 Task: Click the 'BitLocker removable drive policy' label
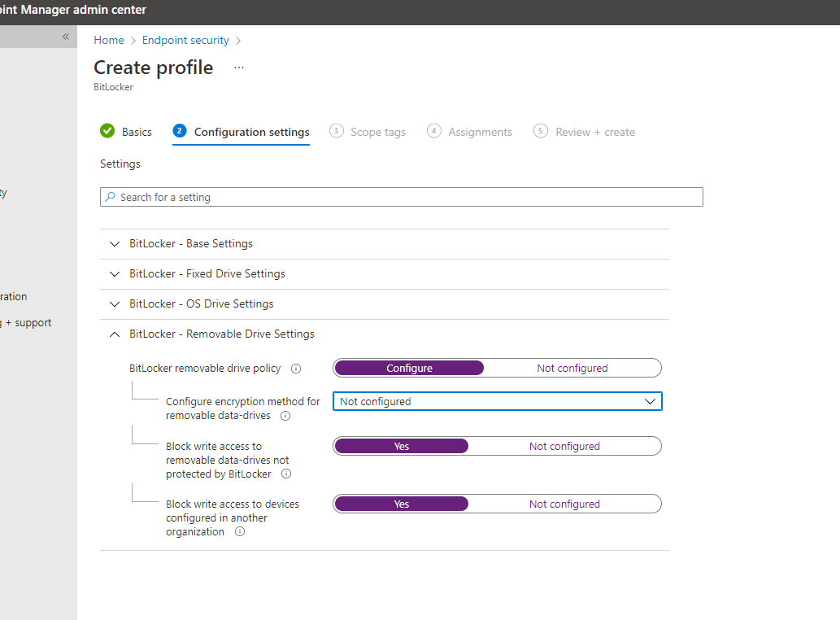205,368
